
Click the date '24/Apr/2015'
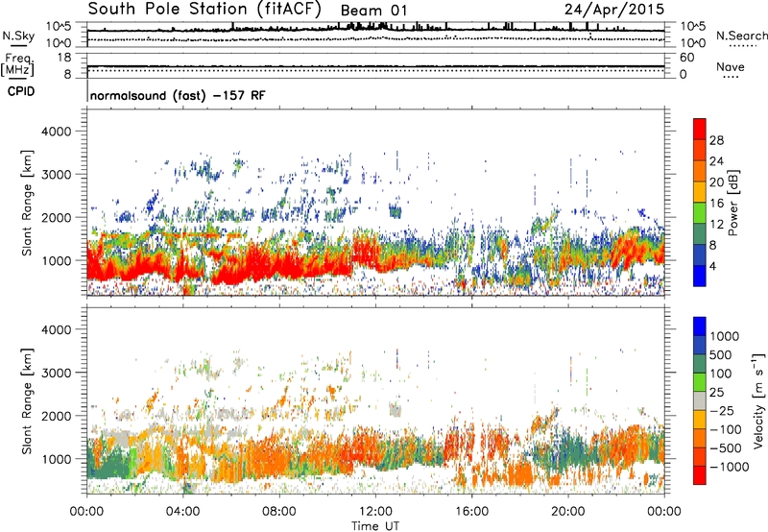tap(614, 10)
